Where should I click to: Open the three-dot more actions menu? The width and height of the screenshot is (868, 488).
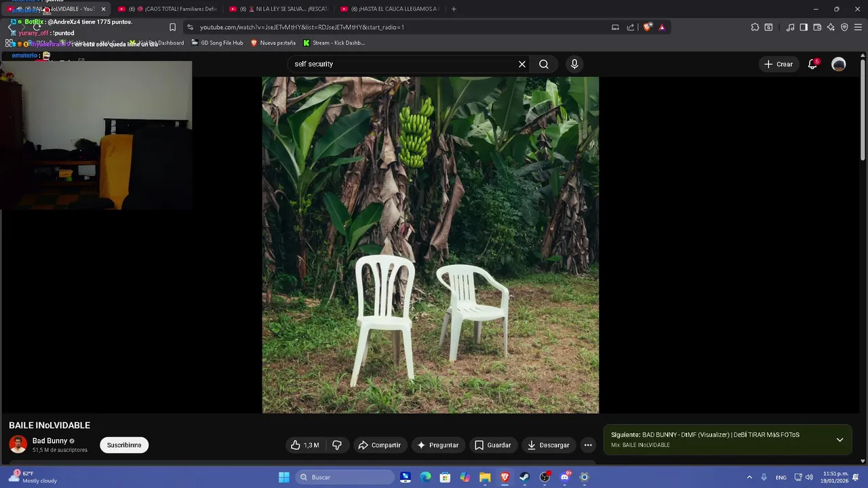(x=588, y=445)
